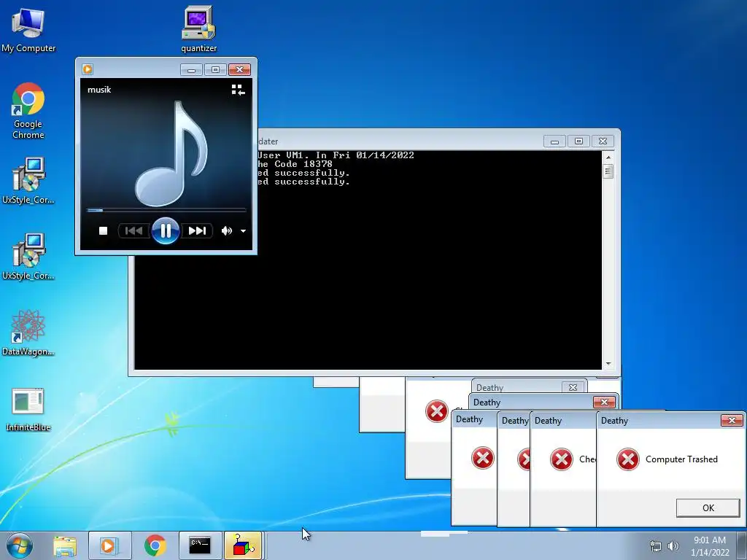Skip to the next track in the media player
Screen dimensions: 747x560
coord(197,231)
